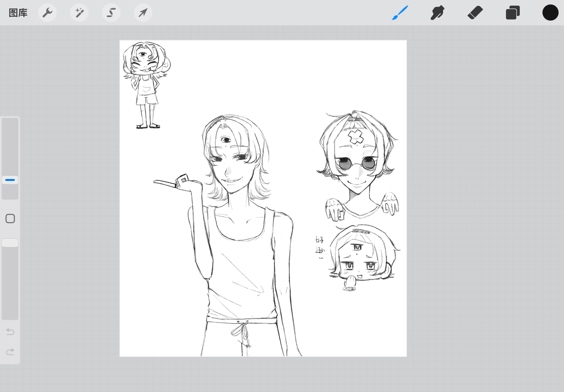Screen dimensions: 564x392
Task: Tap the square Modify button on sidebar
Action: point(10,219)
